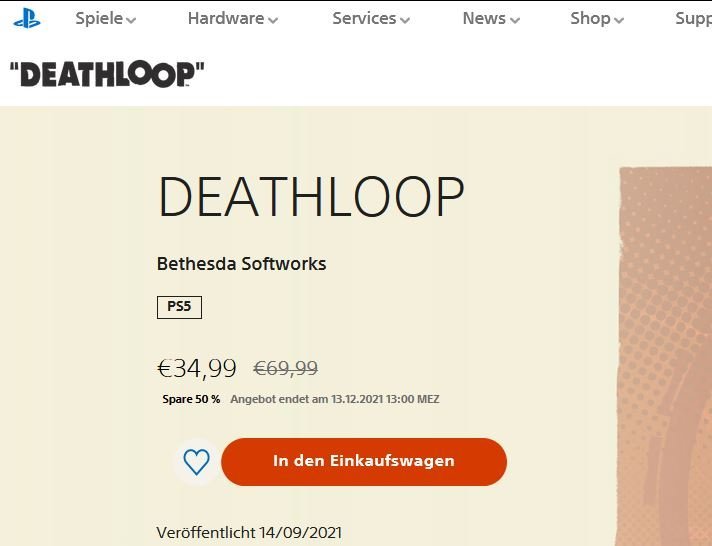Click the large DEATHLOOP product title
This screenshot has width=712, height=546.
[x=311, y=197]
